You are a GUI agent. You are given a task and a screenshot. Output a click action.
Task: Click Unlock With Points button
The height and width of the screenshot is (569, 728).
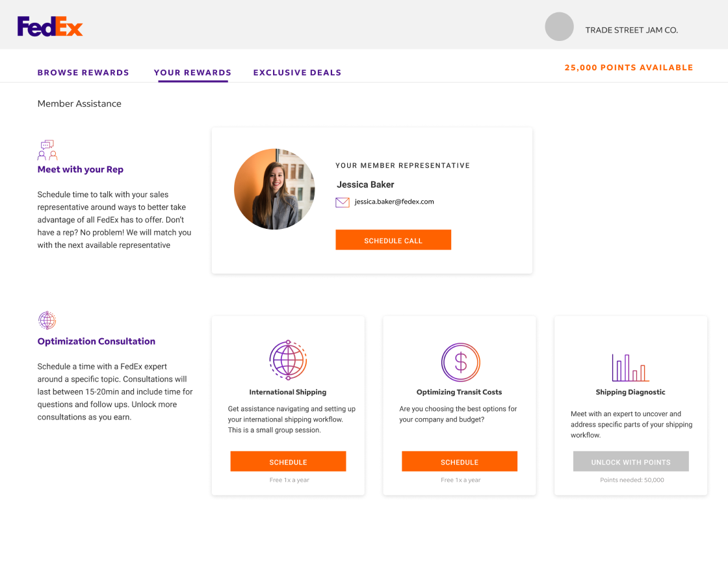pos(630,461)
